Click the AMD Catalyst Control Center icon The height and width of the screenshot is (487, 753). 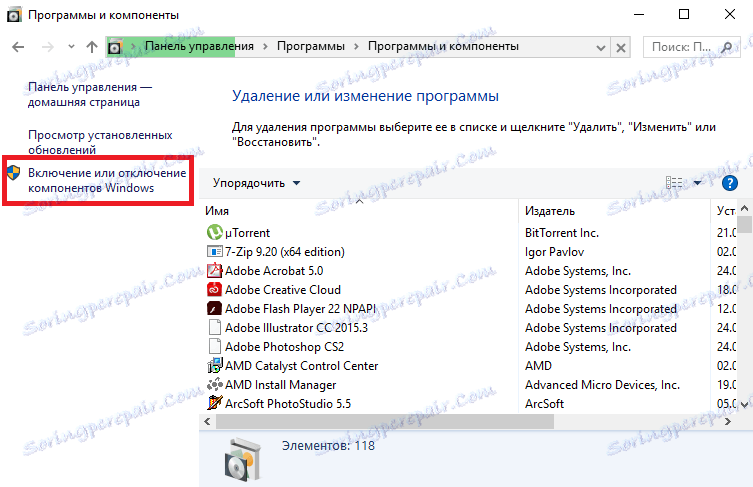214,365
